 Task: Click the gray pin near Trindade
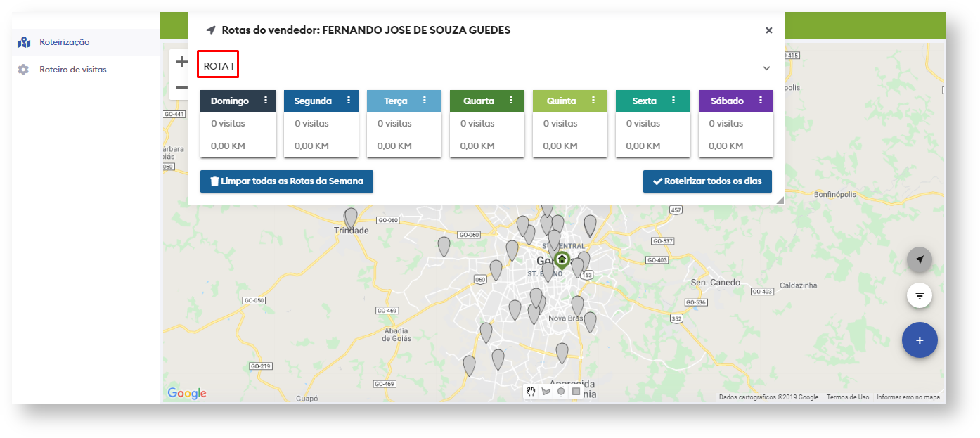[x=350, y=218]
